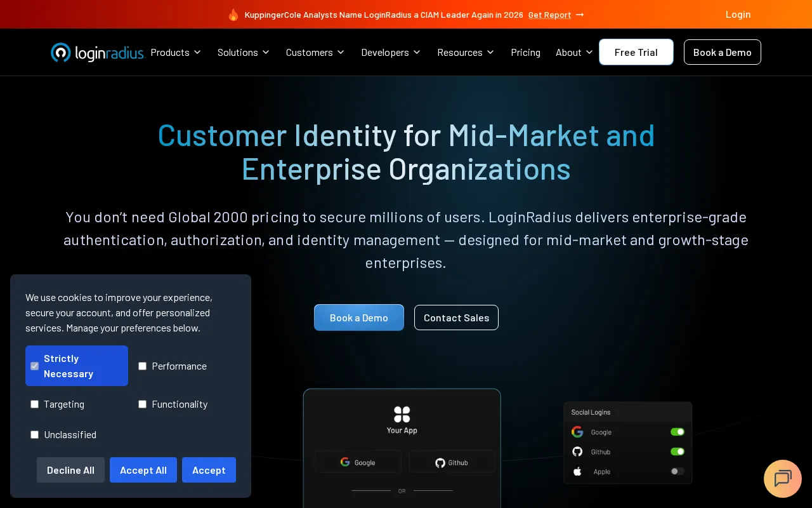This screenshot has width=812, height=508.
Task: Expand the Solutions dropdown menu
Action: 244,52
